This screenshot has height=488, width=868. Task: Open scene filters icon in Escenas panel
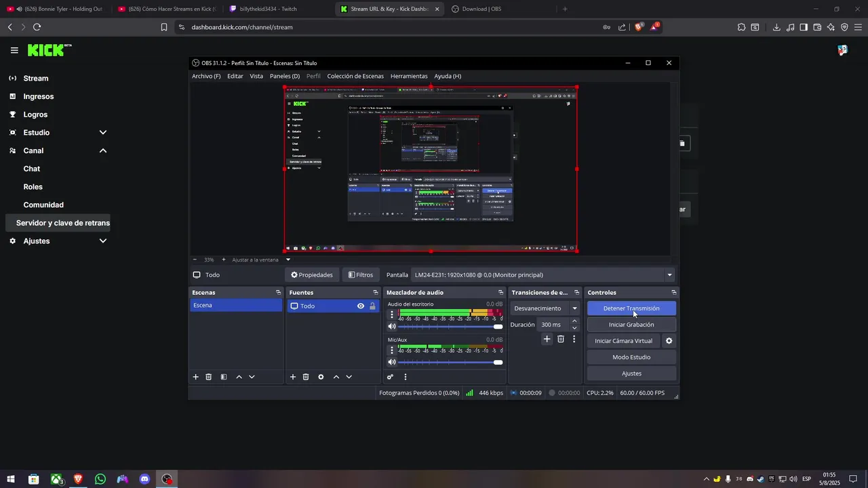(x=224, y=377)
